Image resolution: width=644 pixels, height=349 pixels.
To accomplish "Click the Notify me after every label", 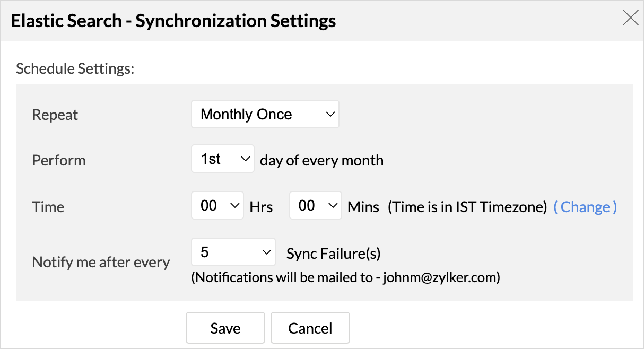I will click(x=101, y=262).
